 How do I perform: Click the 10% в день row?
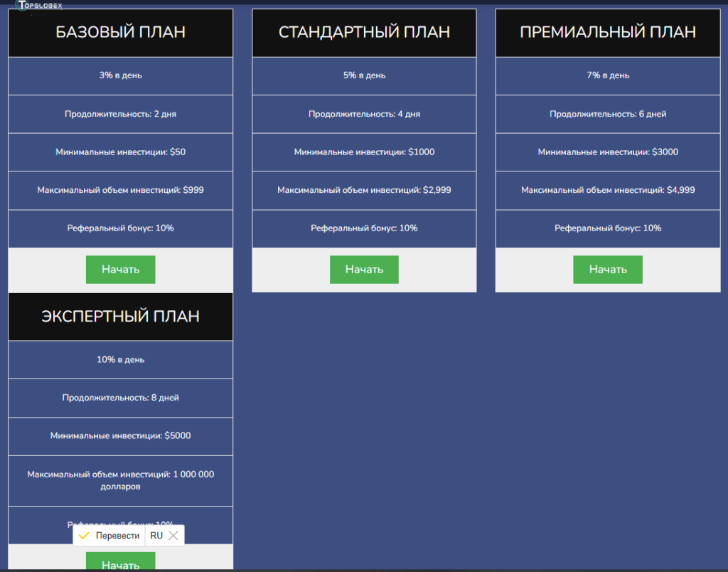[121, 360]
